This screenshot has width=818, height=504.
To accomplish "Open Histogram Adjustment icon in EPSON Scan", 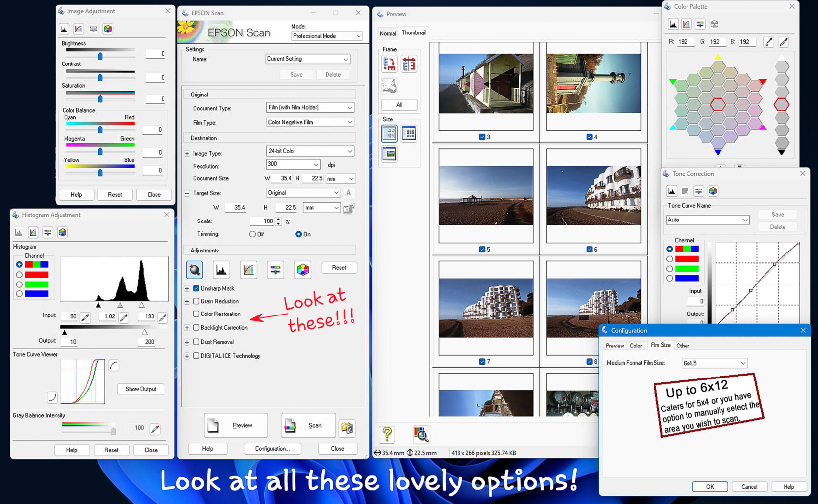I will tap(221, 269).
